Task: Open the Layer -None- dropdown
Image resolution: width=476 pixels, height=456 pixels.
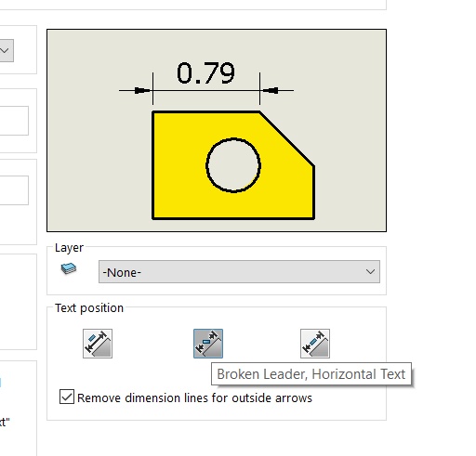Action: click(239, 272)
